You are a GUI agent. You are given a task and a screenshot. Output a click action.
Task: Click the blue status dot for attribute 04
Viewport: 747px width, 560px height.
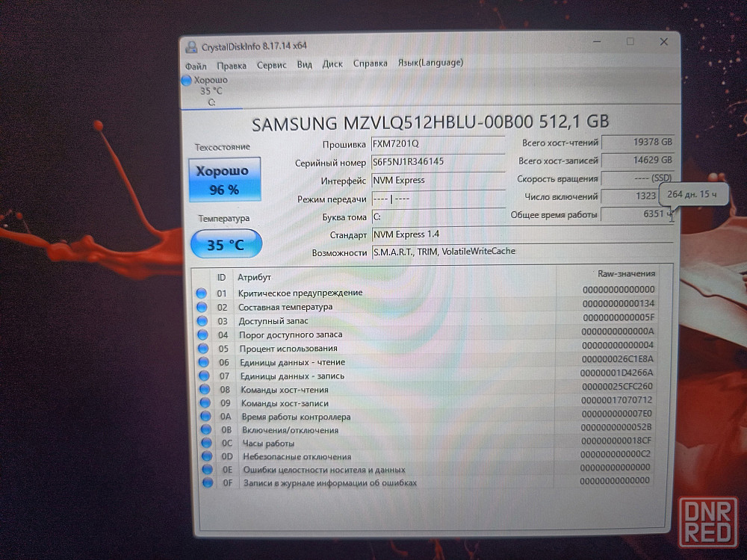pos(203,335)
